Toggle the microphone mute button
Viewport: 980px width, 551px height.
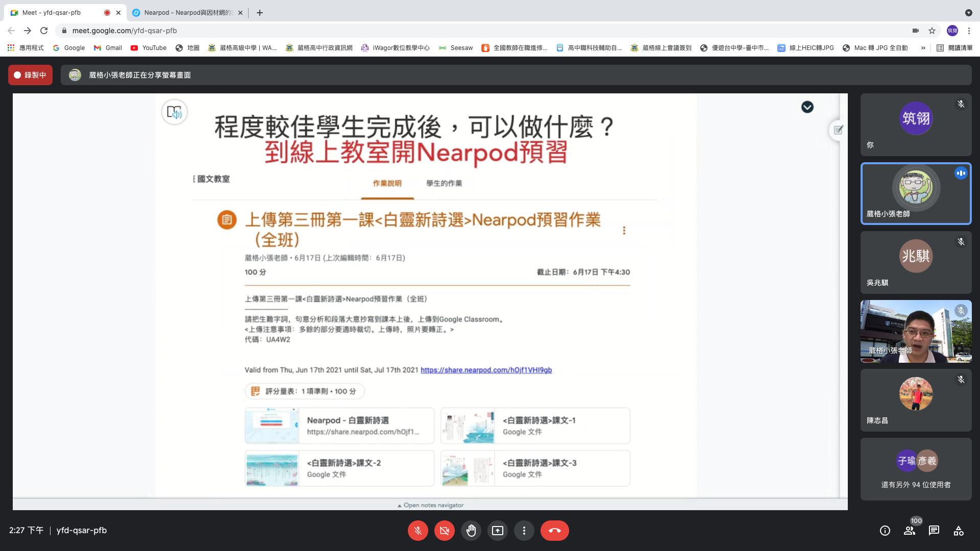pyautogui.click(x=418, y=531)
